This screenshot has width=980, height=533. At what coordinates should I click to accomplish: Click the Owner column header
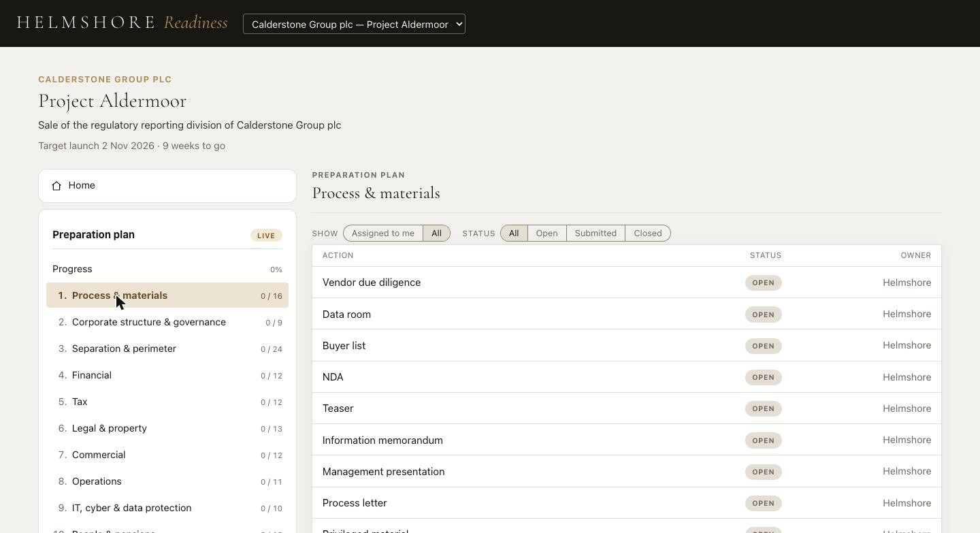tap(915, 255)
